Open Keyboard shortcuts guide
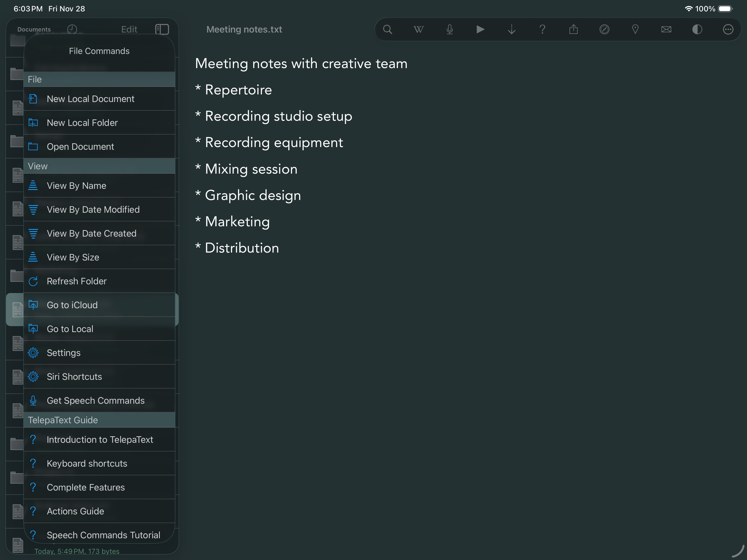Screen dimensions: 747x560 99,463
